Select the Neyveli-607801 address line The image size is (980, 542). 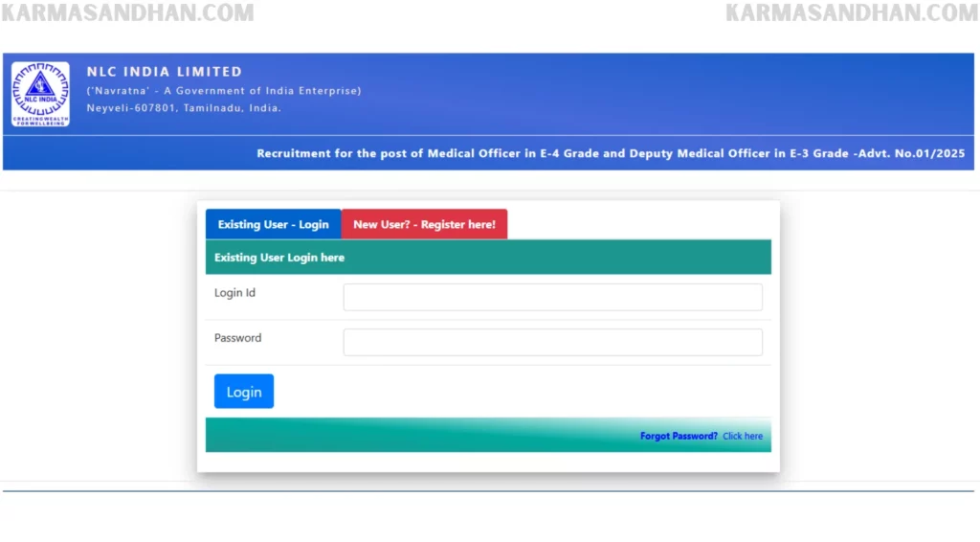point(184,107)
